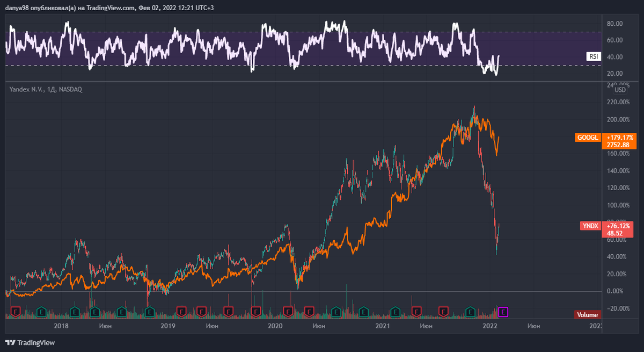Click the purple upcoming earnings marker
This screenshot has width=644, height=352.
[503, 312]
